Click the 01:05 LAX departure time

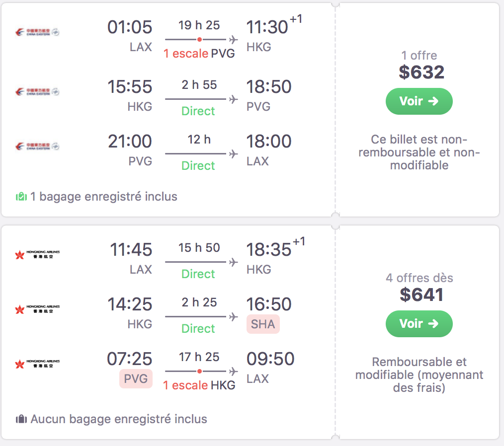pos(130,27)
